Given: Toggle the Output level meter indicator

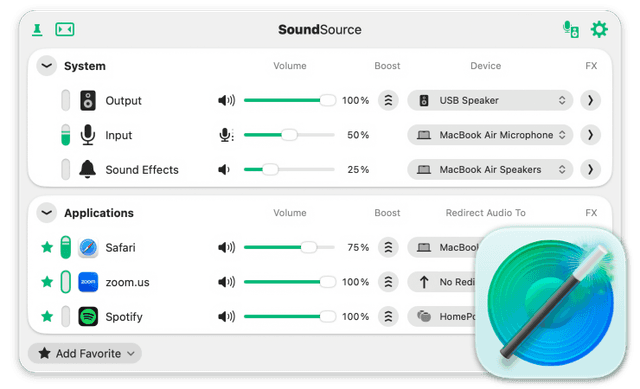Looking at the screenshot, I should pos(66,100).
